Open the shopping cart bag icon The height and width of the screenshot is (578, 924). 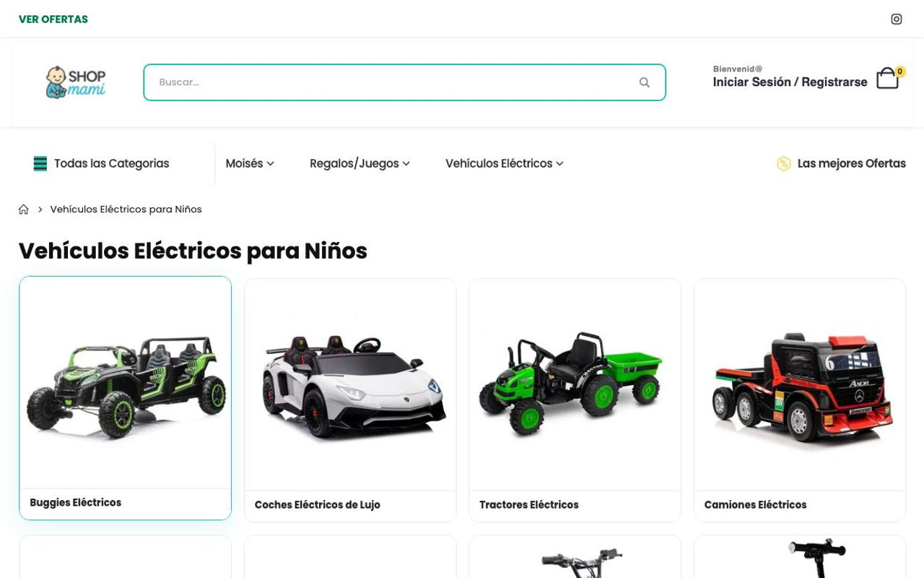coord(887,78)
